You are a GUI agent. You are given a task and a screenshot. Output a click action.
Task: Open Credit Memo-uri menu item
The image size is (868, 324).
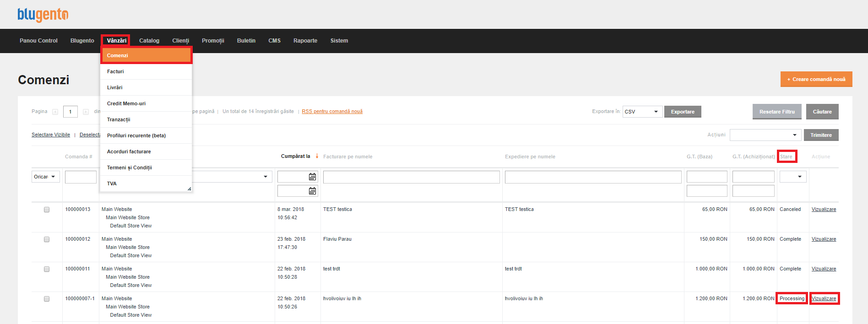tap(146, 103)
